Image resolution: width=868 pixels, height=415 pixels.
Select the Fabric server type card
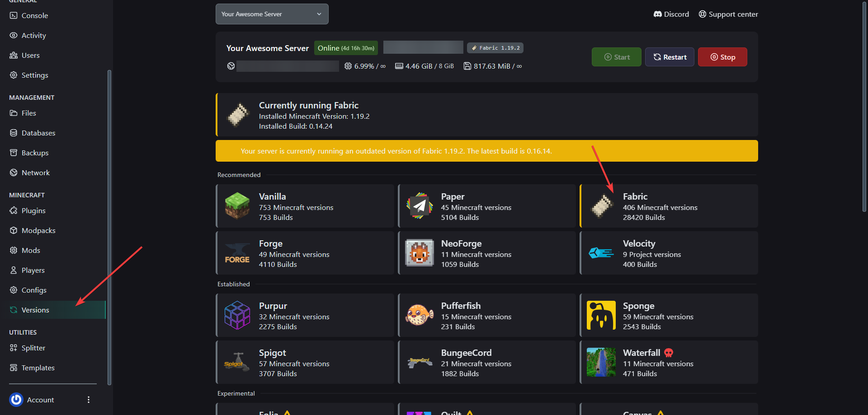pos(669,206)
